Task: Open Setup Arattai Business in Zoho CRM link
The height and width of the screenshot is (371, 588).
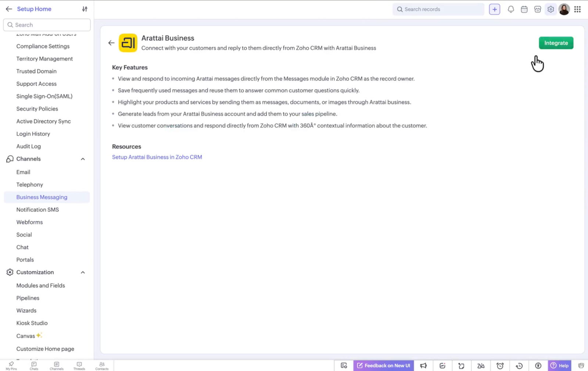Action: pyautogui.click(x=157, y=157)
